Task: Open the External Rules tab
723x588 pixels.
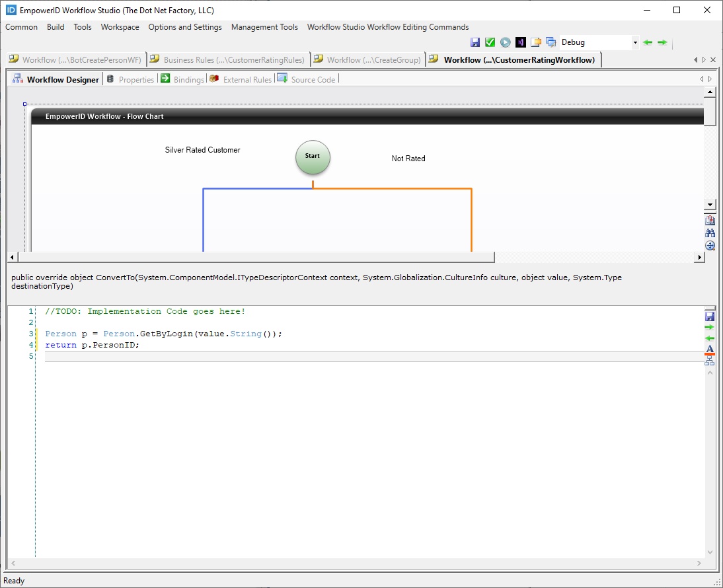Action: click(241, 80)
